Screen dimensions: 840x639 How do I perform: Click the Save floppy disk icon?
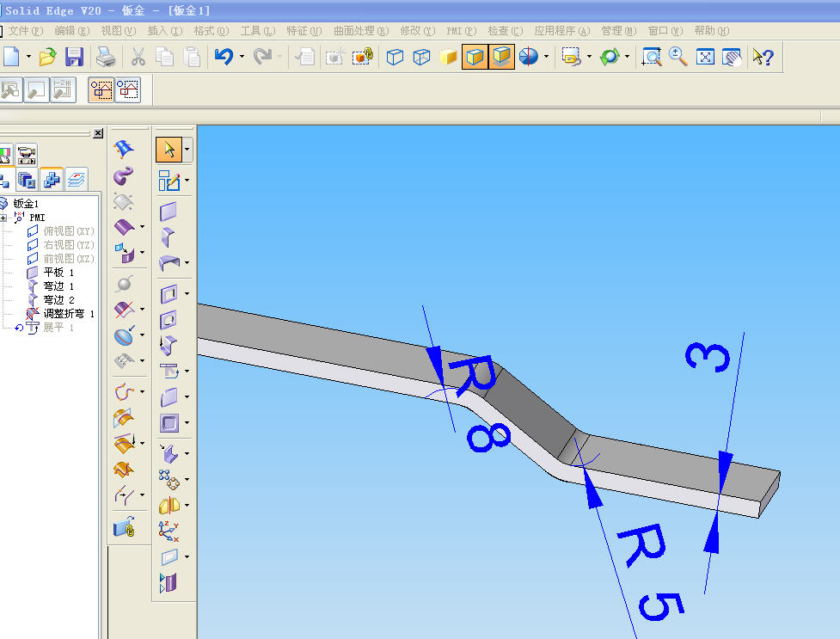click(x=74, y=56)
